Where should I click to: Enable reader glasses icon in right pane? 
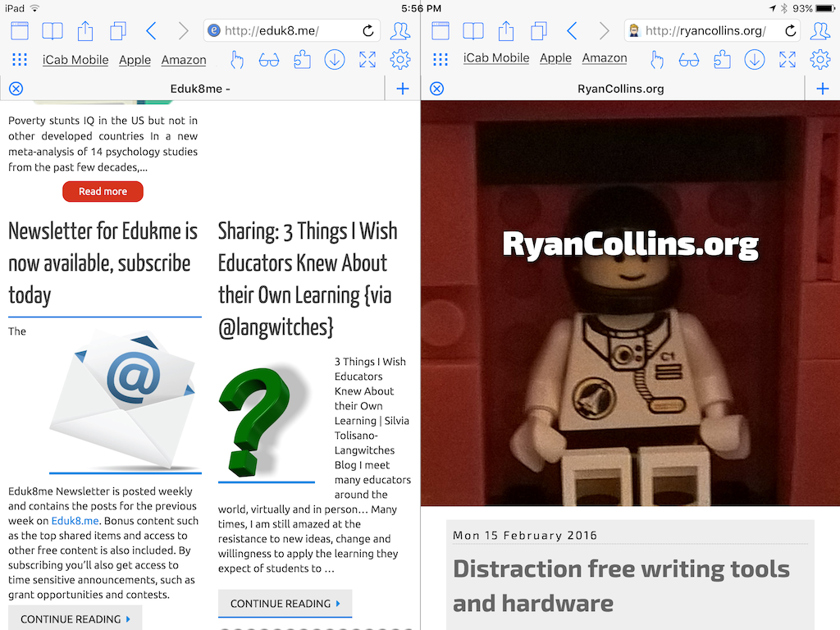click(x=689, y=60)
